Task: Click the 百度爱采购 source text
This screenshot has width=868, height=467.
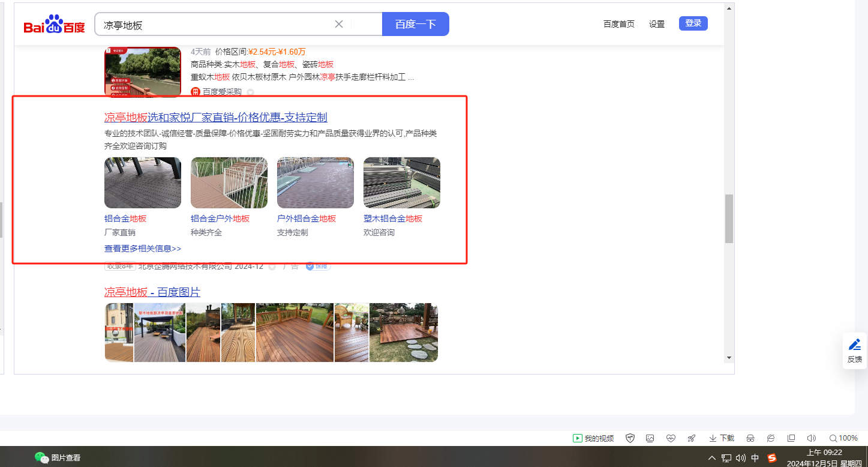Action: (222, 92)
